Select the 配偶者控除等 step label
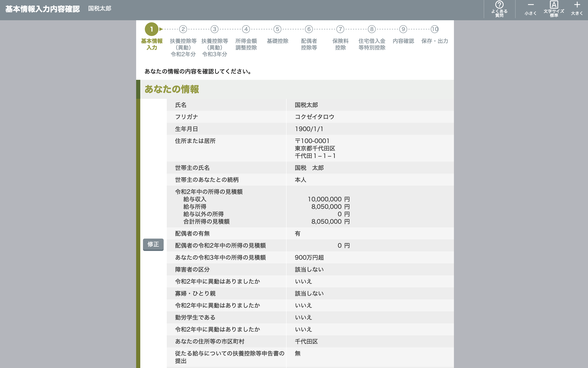This screenshot has height=368, width=588. (x=309, y=44)
